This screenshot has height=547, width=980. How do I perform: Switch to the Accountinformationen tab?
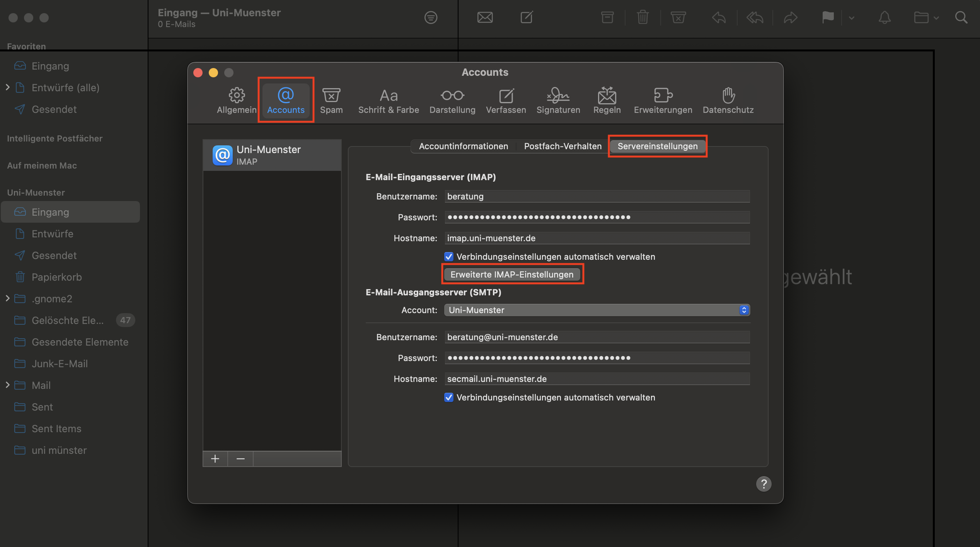463,146
